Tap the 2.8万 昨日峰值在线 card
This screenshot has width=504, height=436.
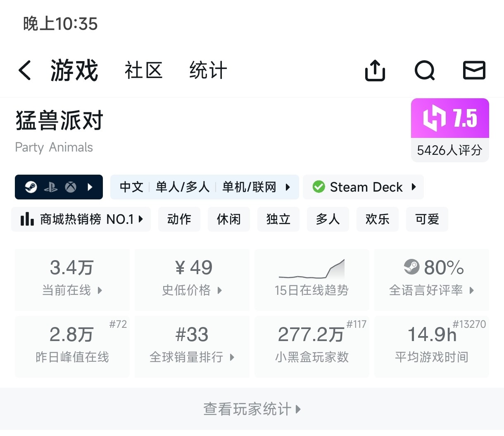pos(72,347)
